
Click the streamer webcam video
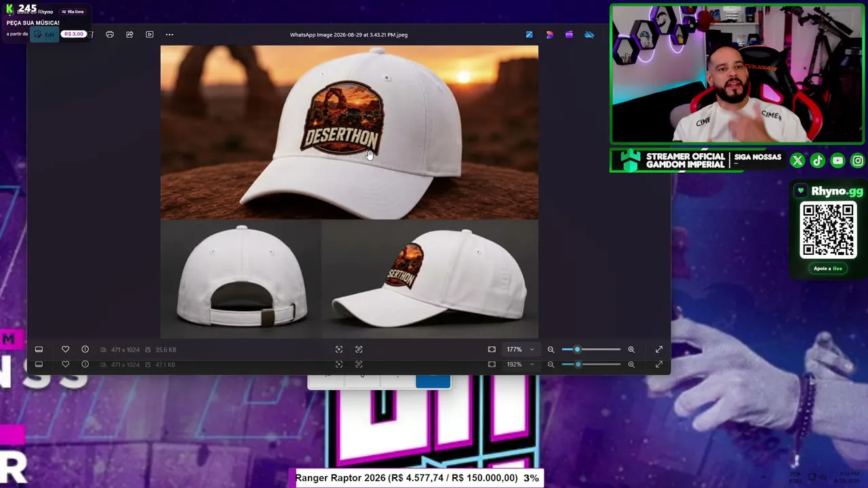tap(737, 75)
